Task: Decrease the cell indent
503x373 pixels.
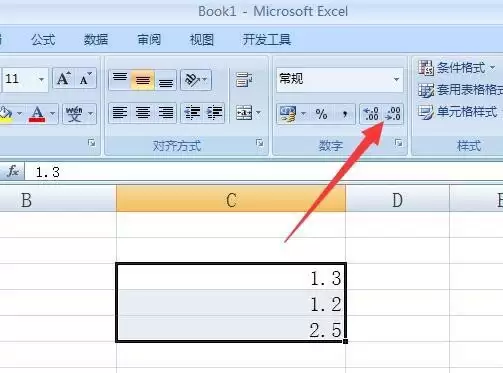Action: click(x=192, y=113)
